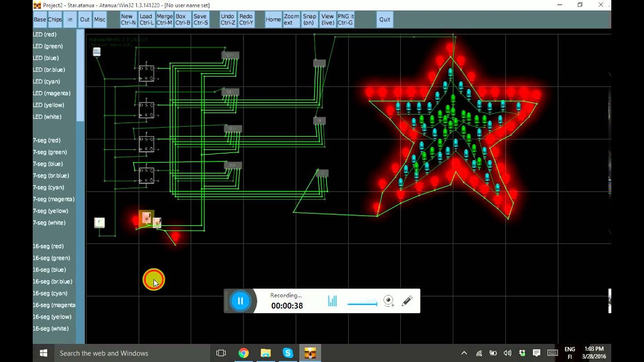
Task: Select the 16-seg (white) component
Action: pos(51,328)
